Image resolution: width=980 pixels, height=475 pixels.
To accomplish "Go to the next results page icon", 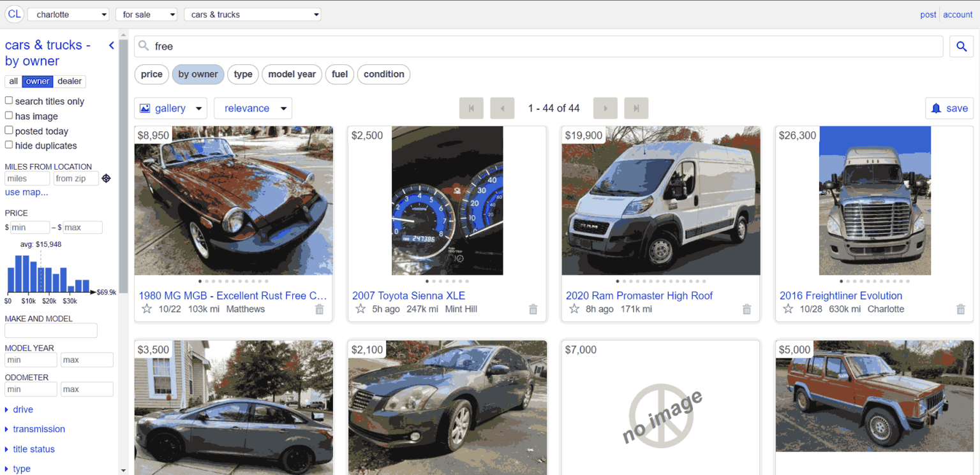I will click(x=605, y=108).
